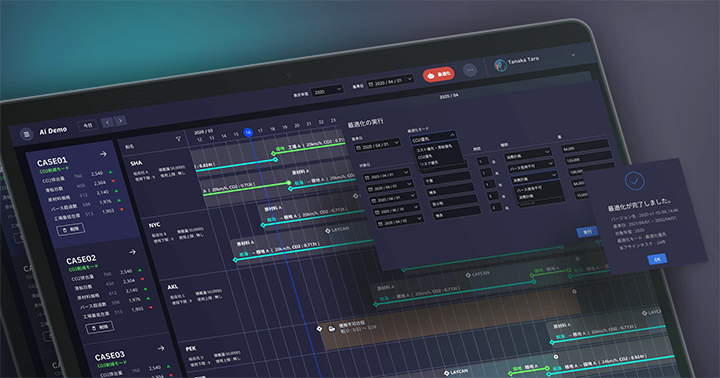The height and width of the screenshot is (378, 720).
Task: Click the Tanaka Taro avatar
Action: coord(500,65)
